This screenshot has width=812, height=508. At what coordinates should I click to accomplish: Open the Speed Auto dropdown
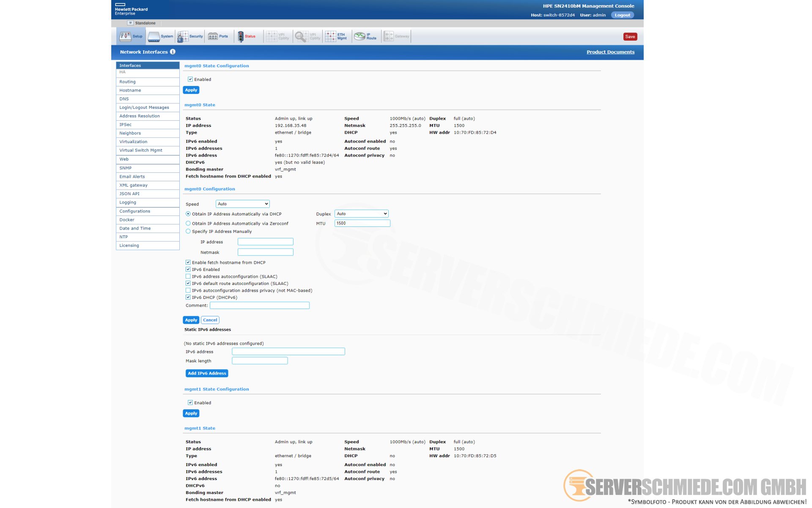click(x=242, y=204)
